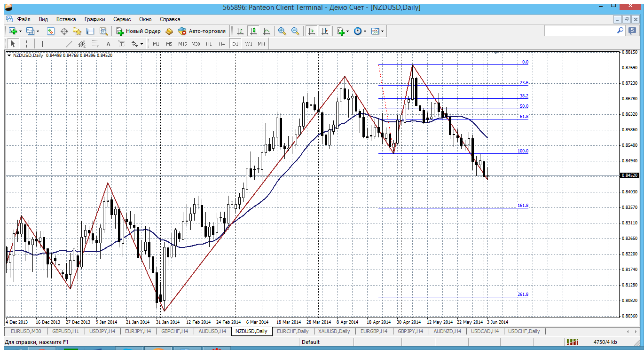Select the trendline drawing tool
Image resolution: width=644 pixels, height=350 pixels.
click(69, 44)
